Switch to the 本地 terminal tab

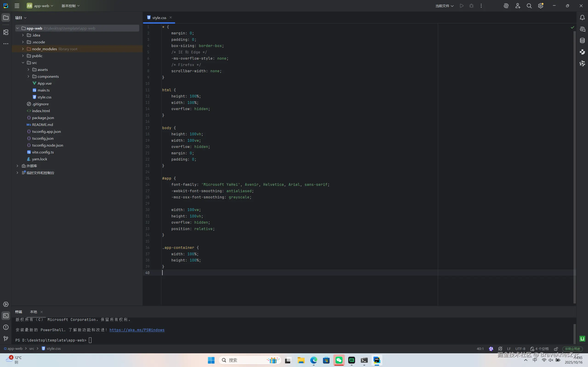(34, 312)
